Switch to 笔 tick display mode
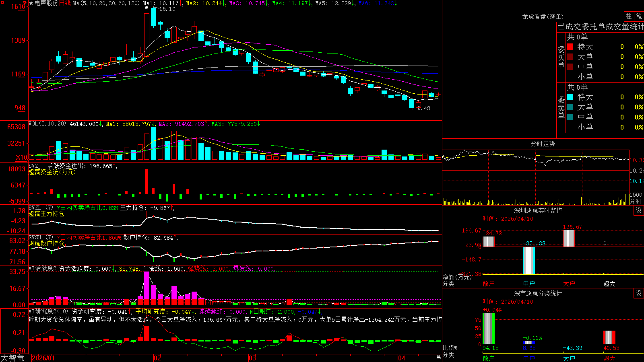This screenshot has height=362, width=644. pos(639,16)
